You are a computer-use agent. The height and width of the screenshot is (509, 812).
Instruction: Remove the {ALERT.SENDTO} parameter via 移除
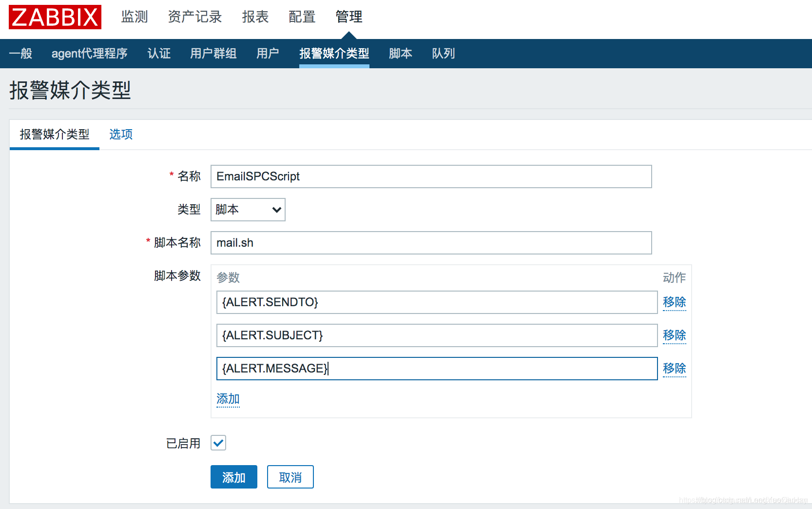(x=675, y=302)
